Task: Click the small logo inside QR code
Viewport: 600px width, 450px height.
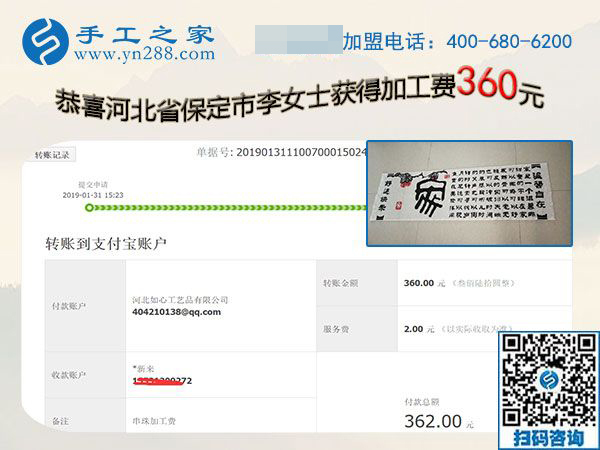Action: (x=549, y=380)
